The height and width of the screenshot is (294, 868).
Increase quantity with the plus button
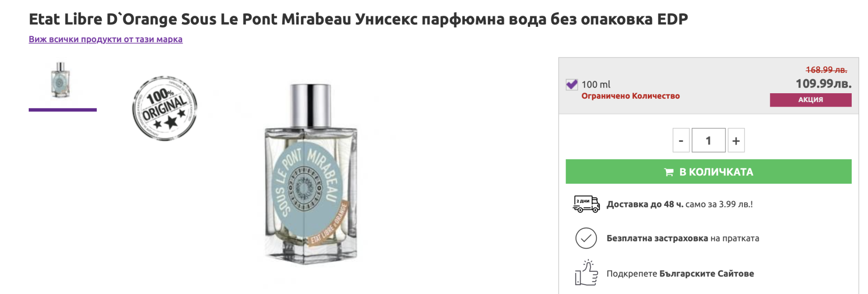pos(736,141)
